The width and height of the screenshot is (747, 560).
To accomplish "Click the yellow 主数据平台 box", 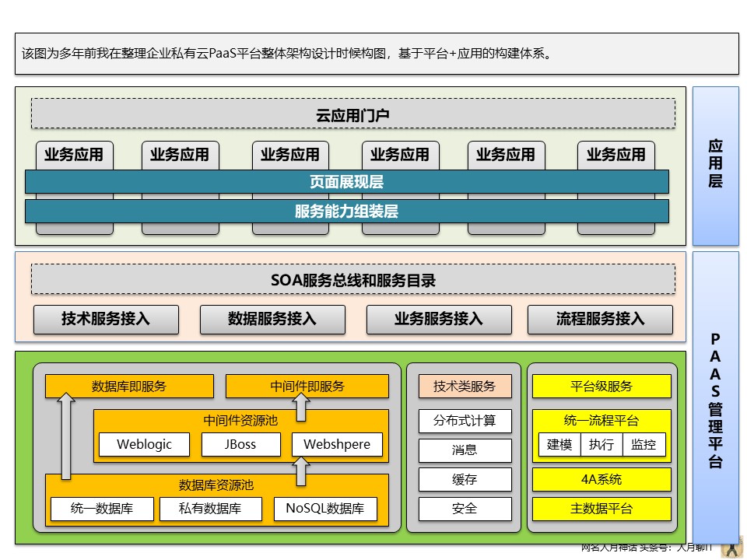I will (601, 509).
